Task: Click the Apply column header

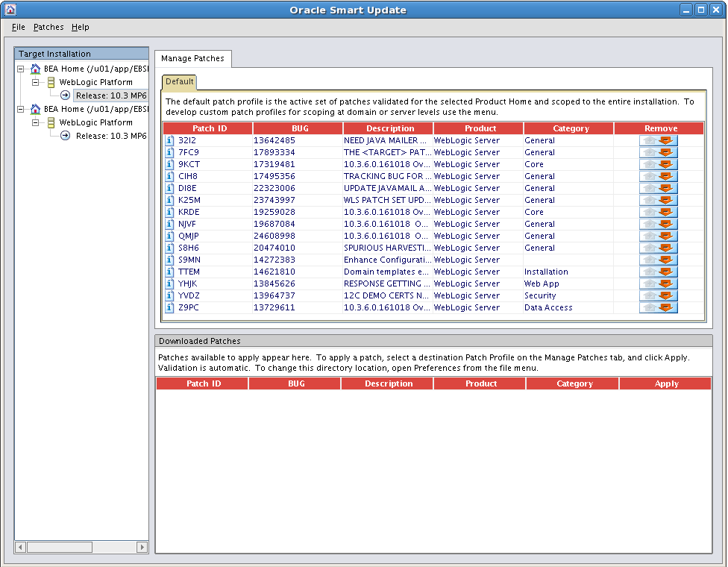Action: [x=666, y=383]
